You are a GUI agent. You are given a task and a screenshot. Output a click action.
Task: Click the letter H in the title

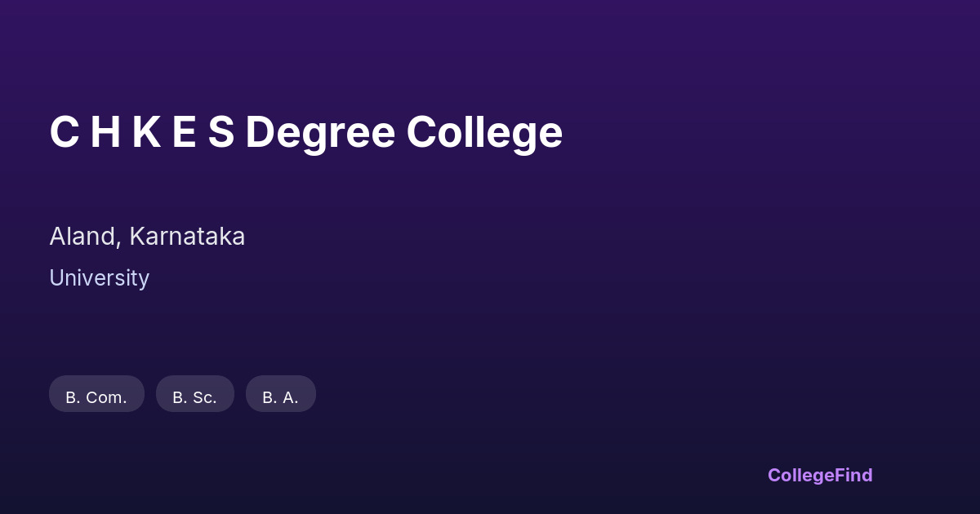coord(105,132)
